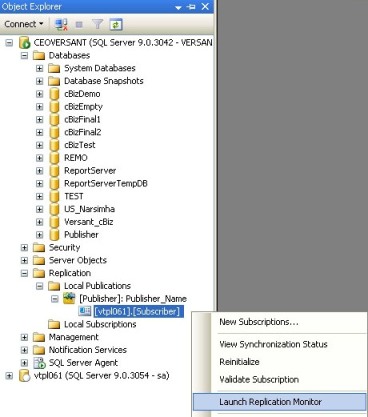
Task: Click the ReportServer database icon
Action: point(54,171)
